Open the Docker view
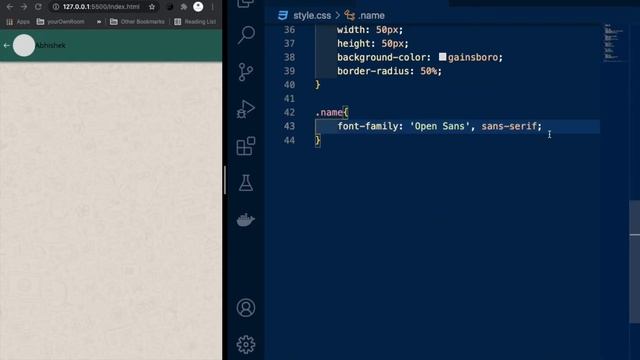 pyautogui.click(x=246, y=220)
